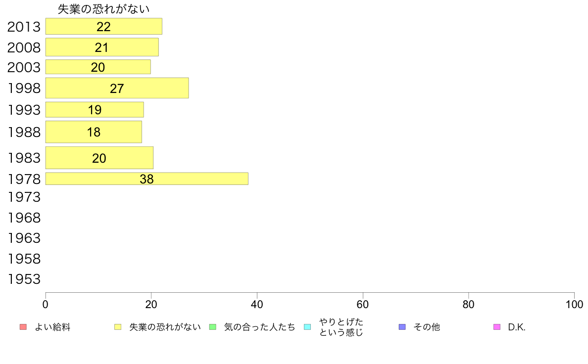Select the 1988 bar showing 18

click(x=94, y=132)
